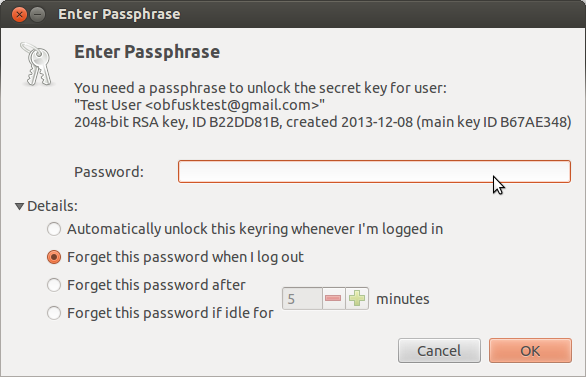The image size is (586, 377).
Task: Select Automatically unlock this keyring radio option
Action: (x=54, y=229)
